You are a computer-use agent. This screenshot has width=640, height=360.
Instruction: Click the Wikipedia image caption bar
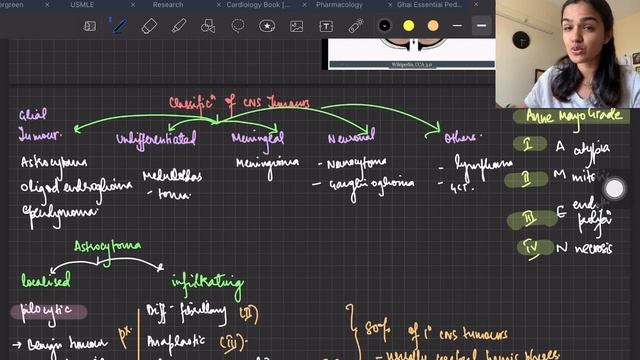411,64
